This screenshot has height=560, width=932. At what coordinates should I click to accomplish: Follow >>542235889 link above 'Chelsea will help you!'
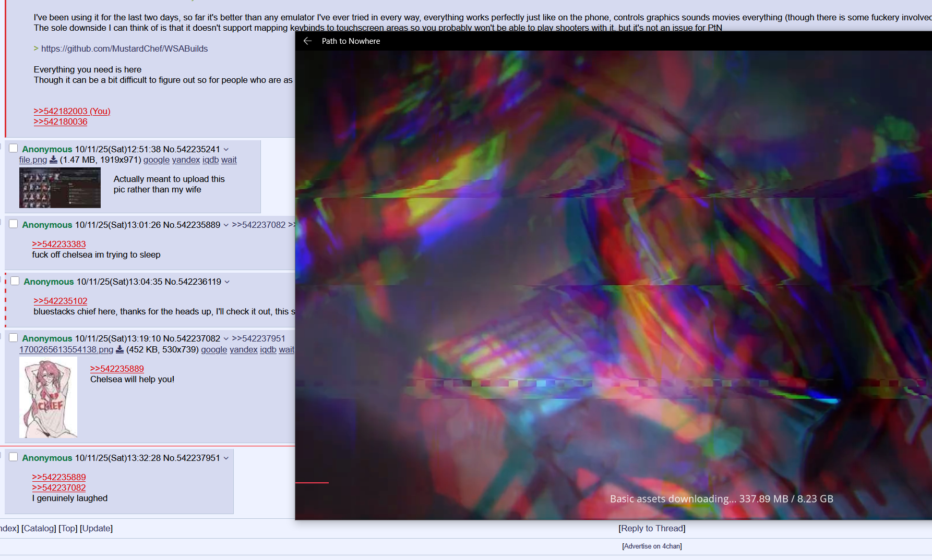click(x=117, y=369)
